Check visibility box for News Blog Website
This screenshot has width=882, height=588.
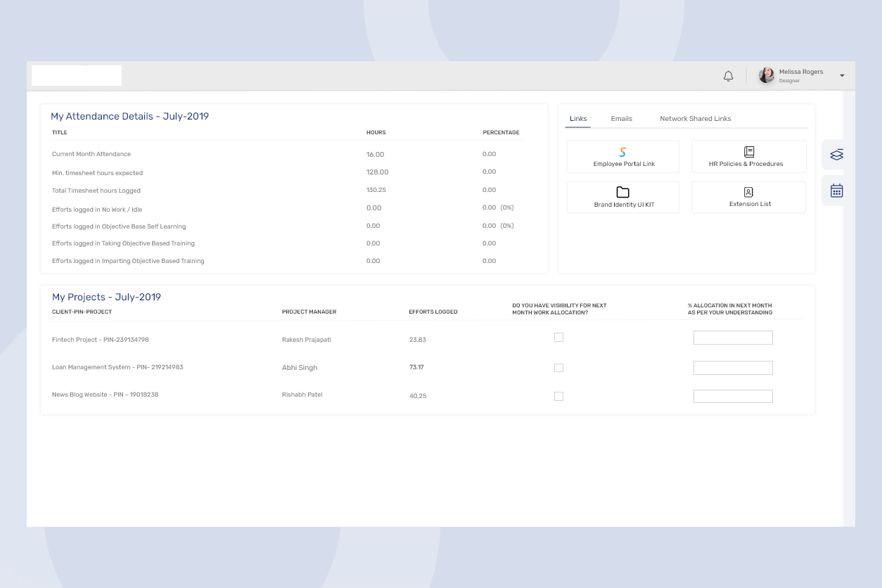tap(558, 396)
